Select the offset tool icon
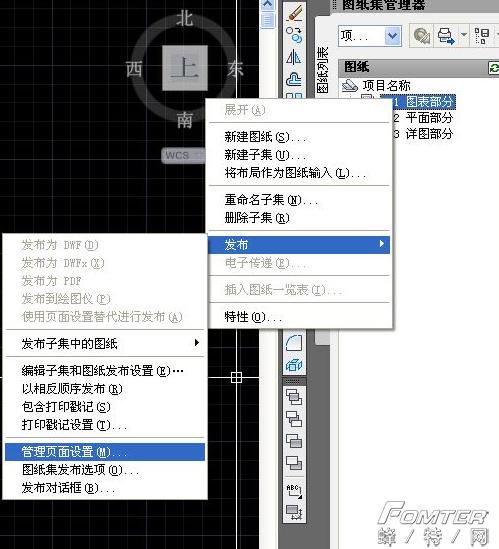The image size is (499, 549). [293, 79]
